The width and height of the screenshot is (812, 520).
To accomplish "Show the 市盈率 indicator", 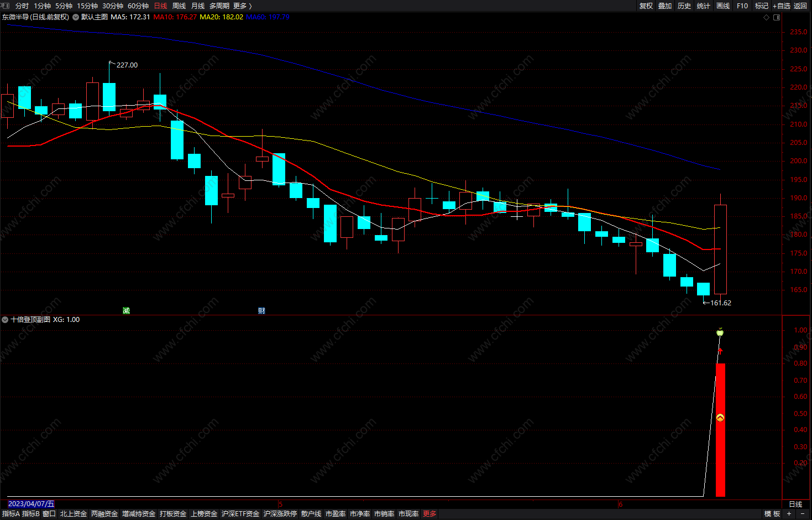I will tap(336, 514).
